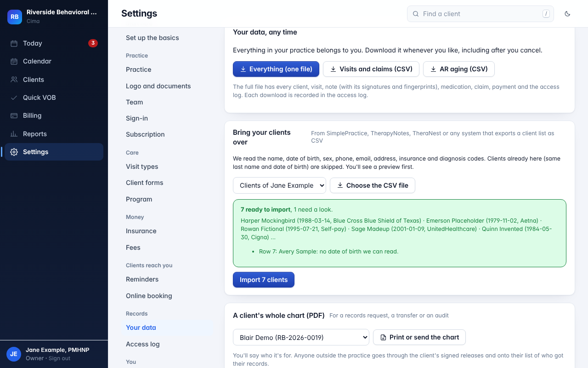Click the slash shortcut hint in search
The height and width of the screenshot is (368, 588).
coord(546,14)
